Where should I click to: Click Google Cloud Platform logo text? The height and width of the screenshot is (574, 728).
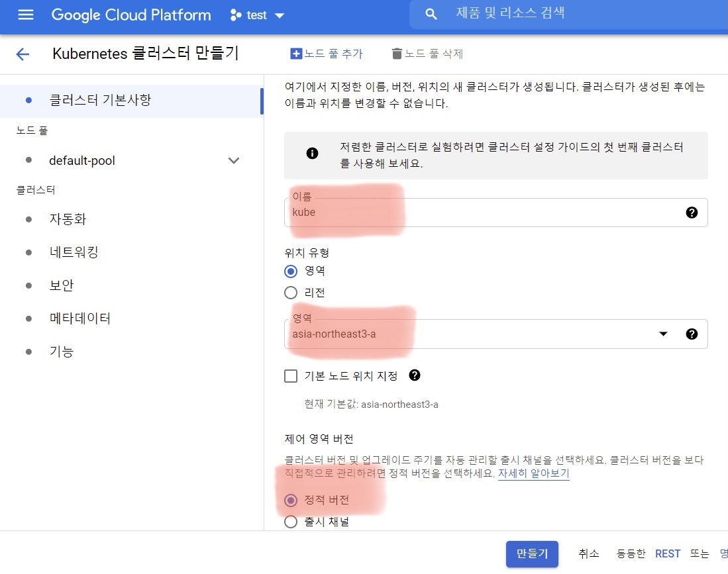click(131, 15)
